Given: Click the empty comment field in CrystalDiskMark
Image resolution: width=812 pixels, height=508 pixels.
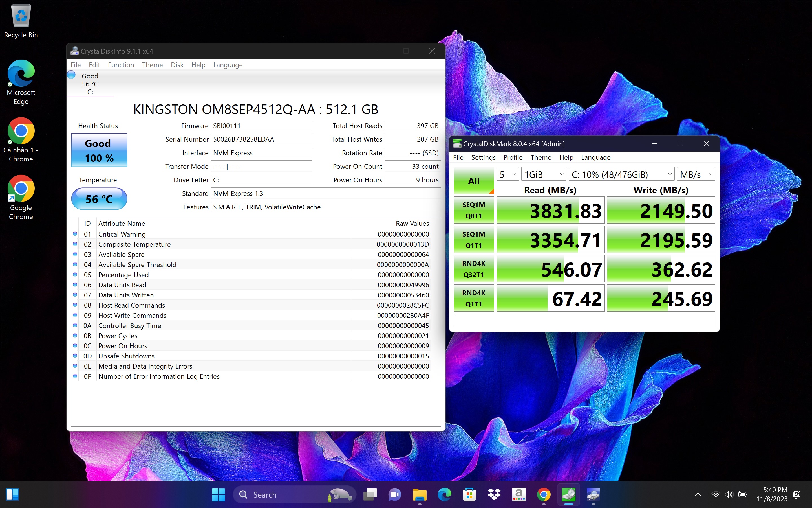Looking at the screenshot, I should pyautogui.click(x=584, y=321).
